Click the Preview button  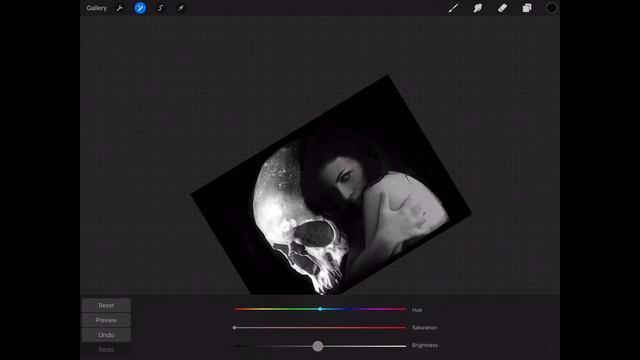pyautogui.click(x=106, y=320)
